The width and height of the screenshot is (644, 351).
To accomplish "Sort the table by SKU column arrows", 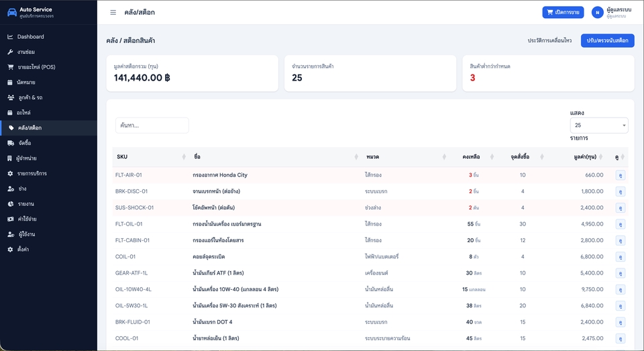I will [184, 156].
